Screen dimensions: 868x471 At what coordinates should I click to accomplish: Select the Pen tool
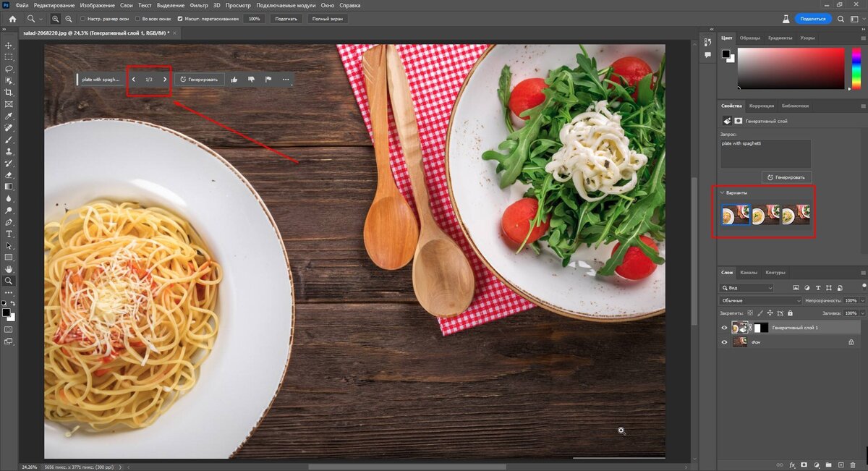click(9, 222)
